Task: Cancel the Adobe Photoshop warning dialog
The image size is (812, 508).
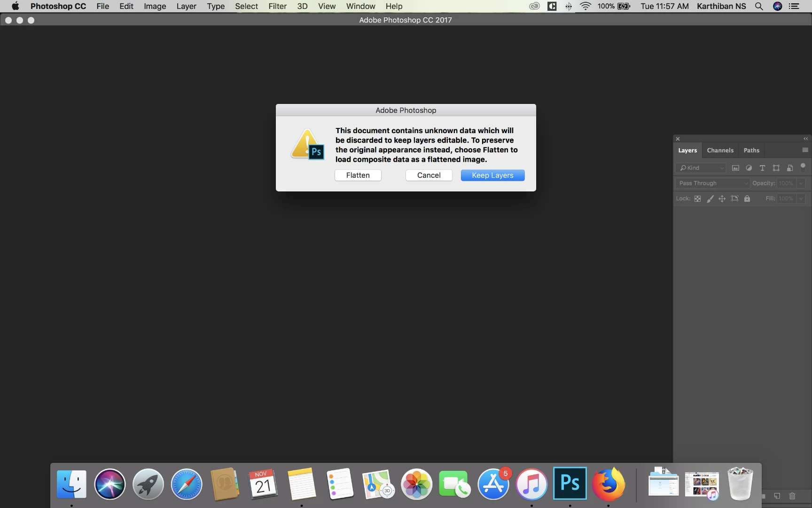Action: [429, 175]
